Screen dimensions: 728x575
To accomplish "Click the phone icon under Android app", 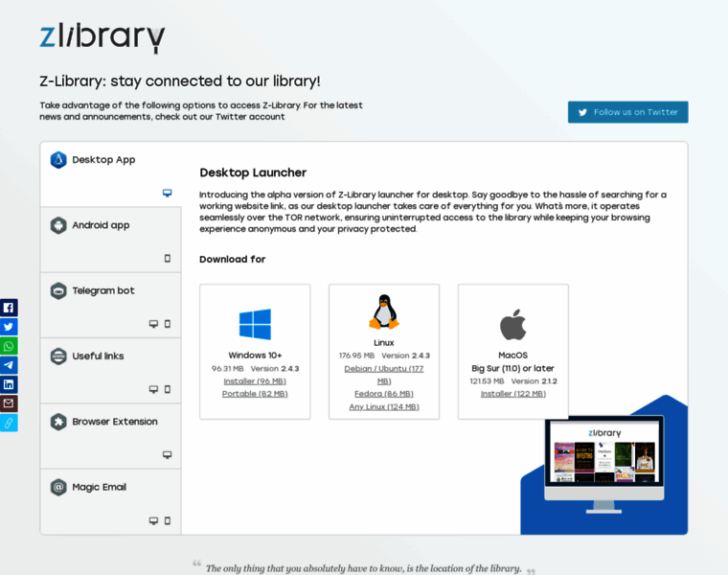I will (x=168, y=258).
